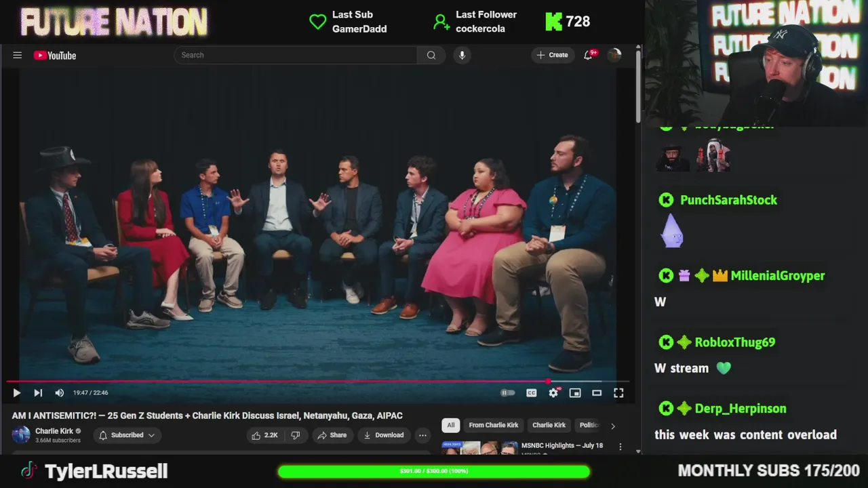Open video settings gear
Screen dimensions: 868x488
tap(553, 392)
